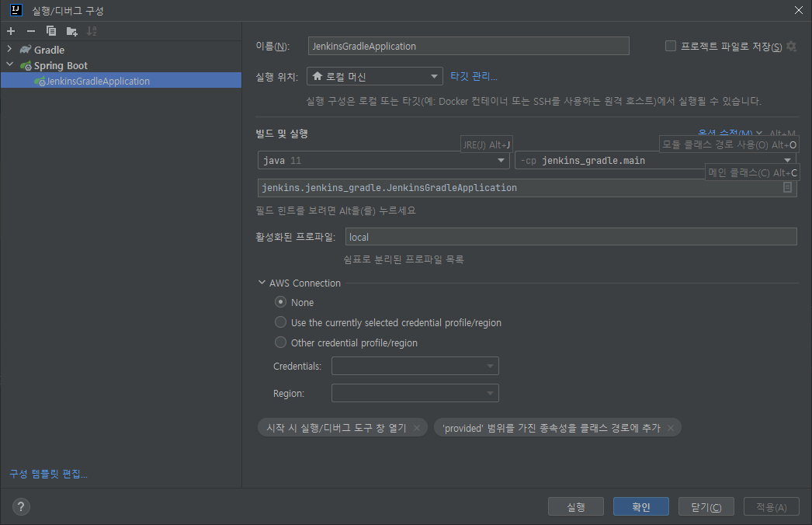Image resolution: width=812 pixels, height=525 pixels.
Task: Click the 실행 button
Action: click(x=576, y=506)
